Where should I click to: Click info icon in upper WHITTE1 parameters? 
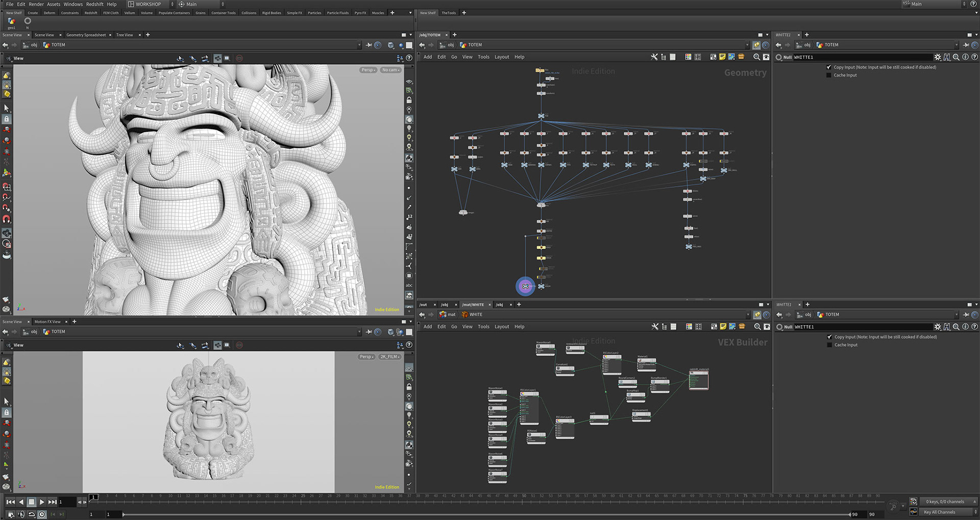[965, 57]
